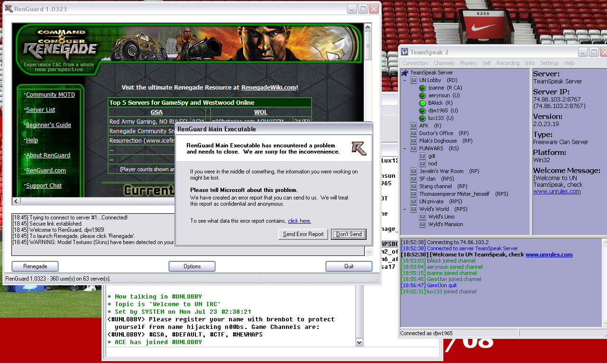Open the Channels menu in TeamSpeak
The image size is (607, 364).
click(x=443, y=63)
